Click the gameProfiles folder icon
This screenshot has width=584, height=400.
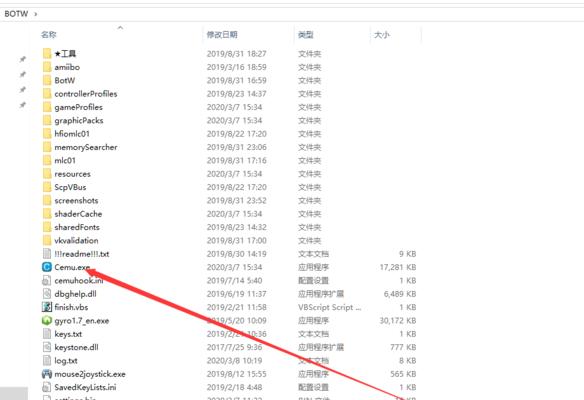[x=47, y=107]
